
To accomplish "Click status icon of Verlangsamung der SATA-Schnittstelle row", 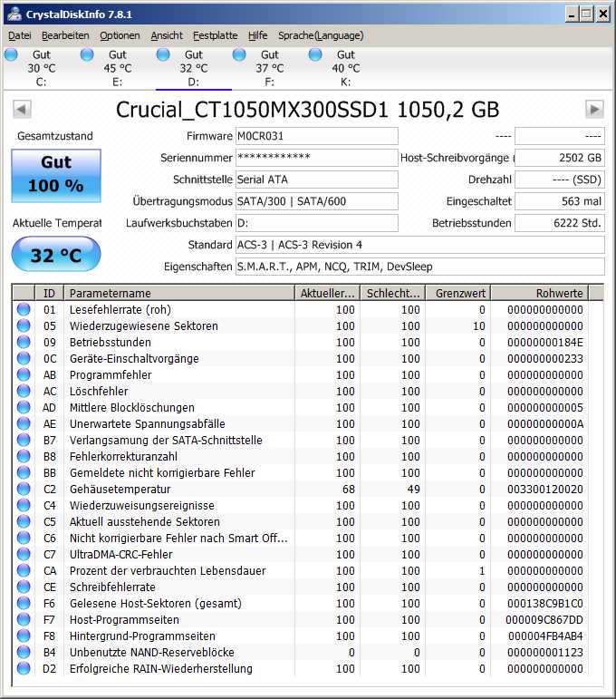I will (24, 440).
